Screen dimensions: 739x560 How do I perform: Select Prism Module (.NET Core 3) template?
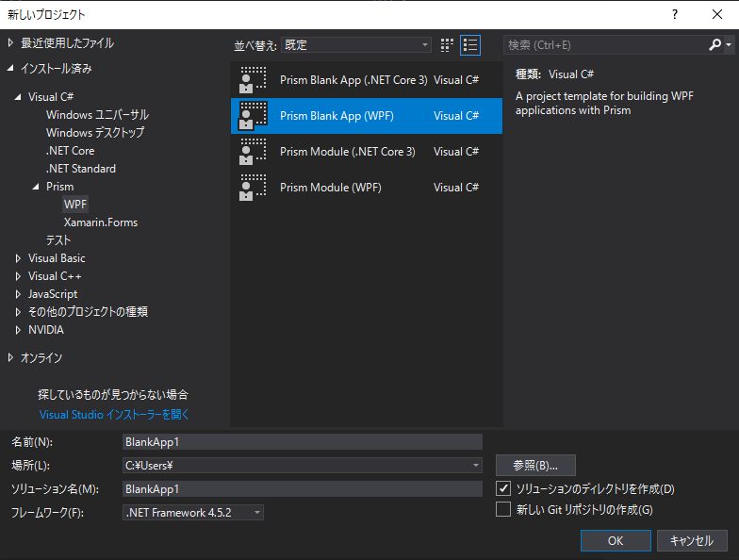[x=366, y=151]
